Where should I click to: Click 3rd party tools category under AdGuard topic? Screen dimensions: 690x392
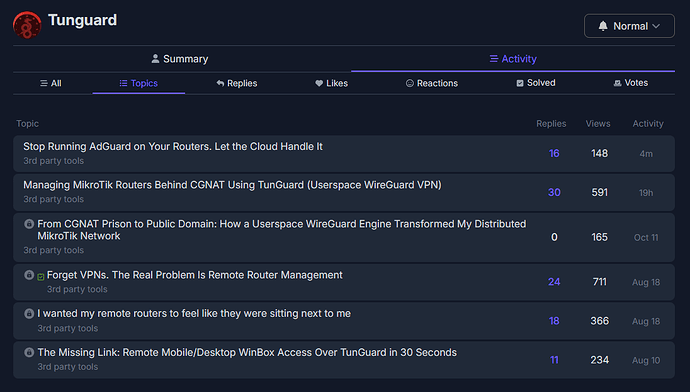(54, 161)
